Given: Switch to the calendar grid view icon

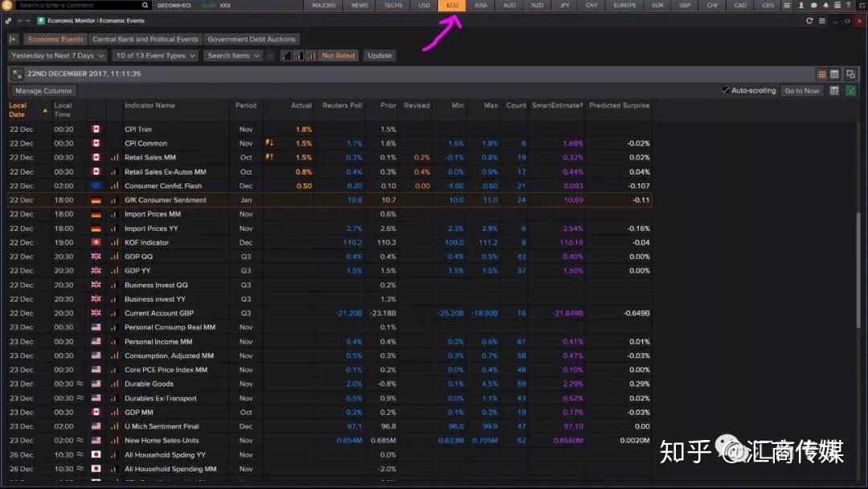Looking at the screenshot, I should (x=834, y=74).
